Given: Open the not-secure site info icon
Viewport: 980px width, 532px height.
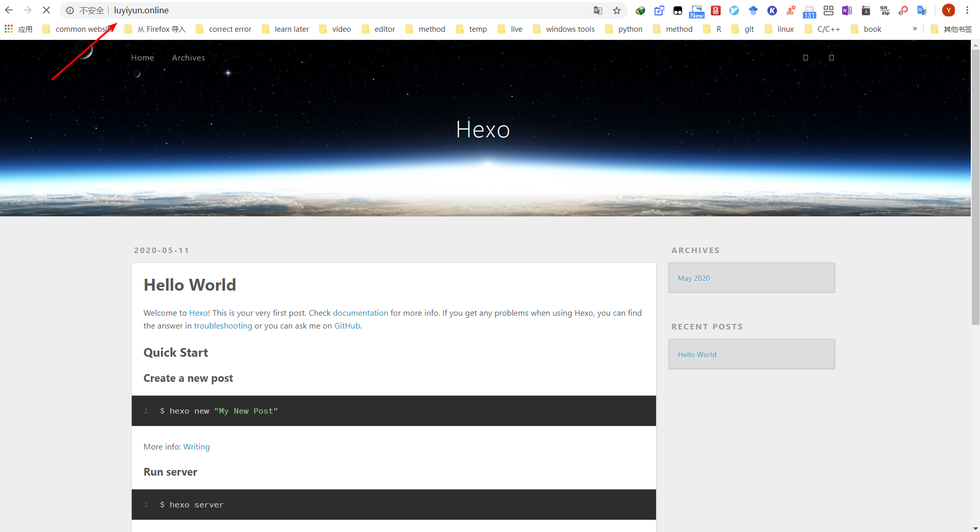Looking at the screenshot, I should pyautogui.click(x=70, y=10).
